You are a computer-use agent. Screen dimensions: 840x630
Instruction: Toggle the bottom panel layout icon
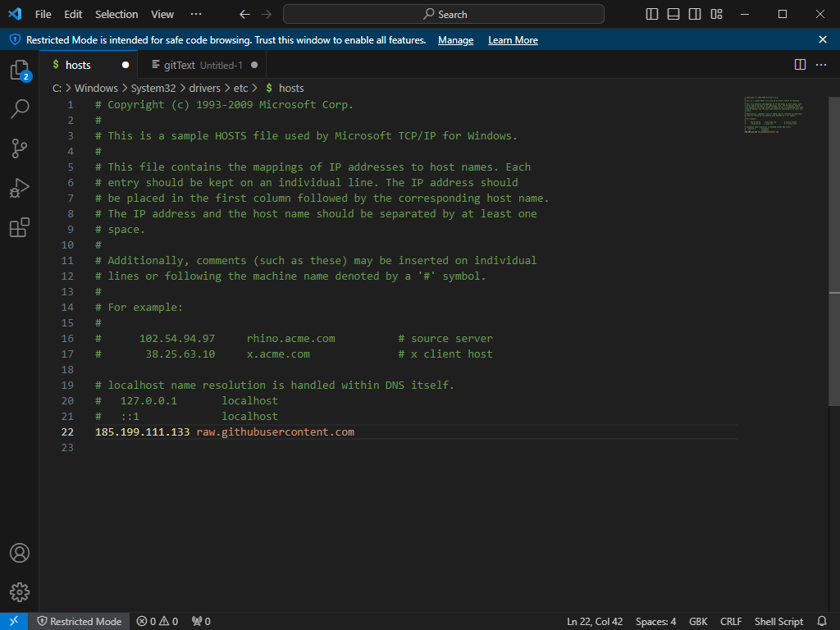(x=673, y=15)
